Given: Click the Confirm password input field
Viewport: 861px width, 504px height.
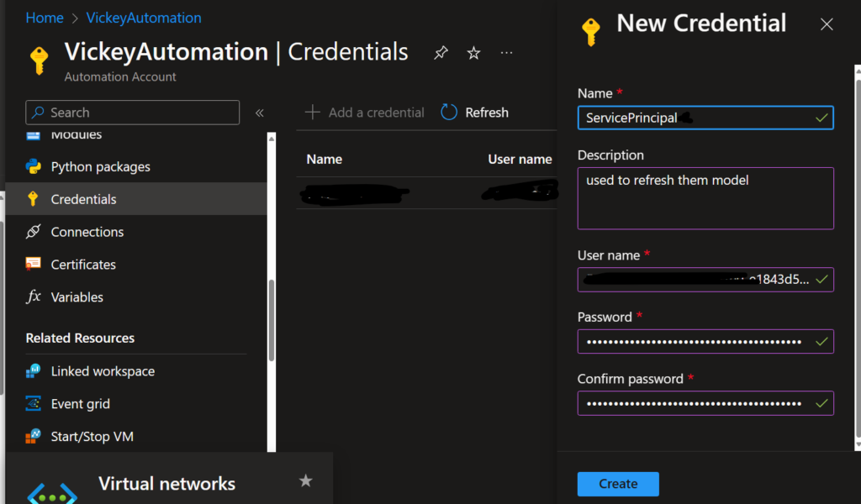Looking at the screenshot, I should point(705,403).
